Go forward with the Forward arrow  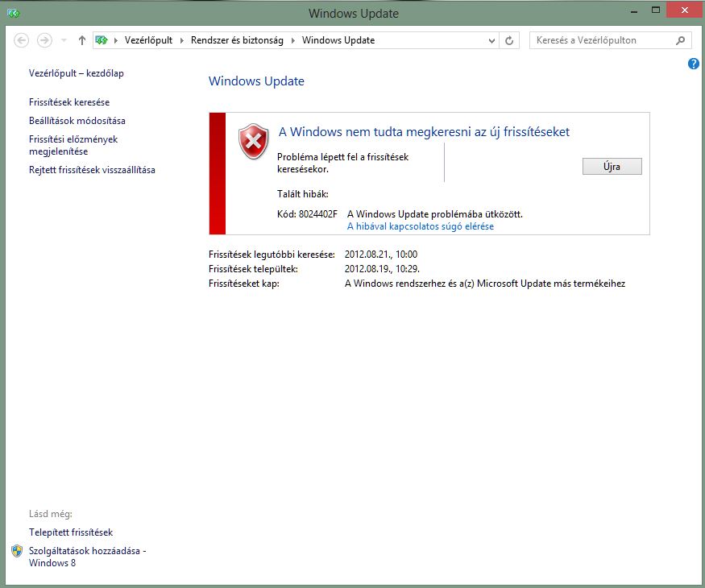[44, 40]
